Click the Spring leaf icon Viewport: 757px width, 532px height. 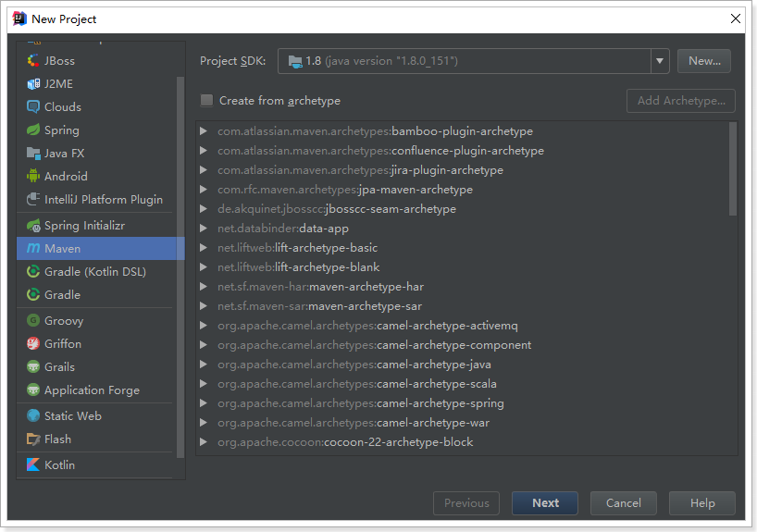[x=33, y=130]
